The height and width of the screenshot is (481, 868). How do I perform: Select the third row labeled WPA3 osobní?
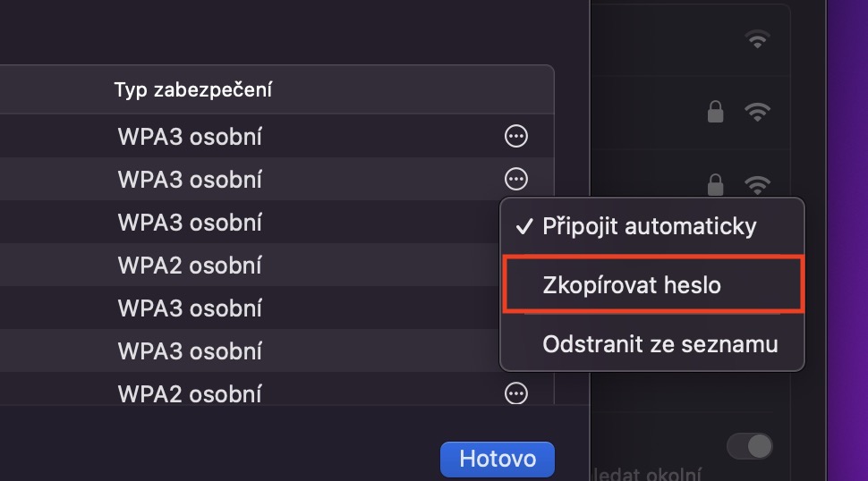coord(190,222)
